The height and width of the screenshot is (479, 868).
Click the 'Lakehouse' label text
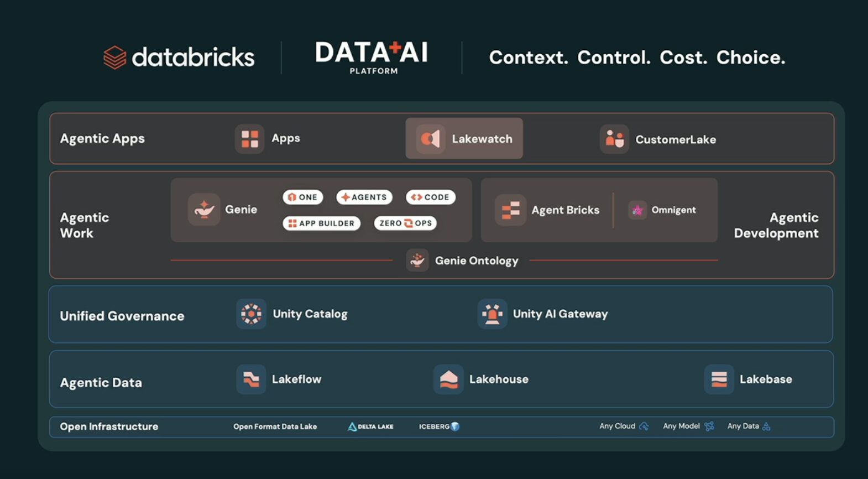[x=499, y=379]
